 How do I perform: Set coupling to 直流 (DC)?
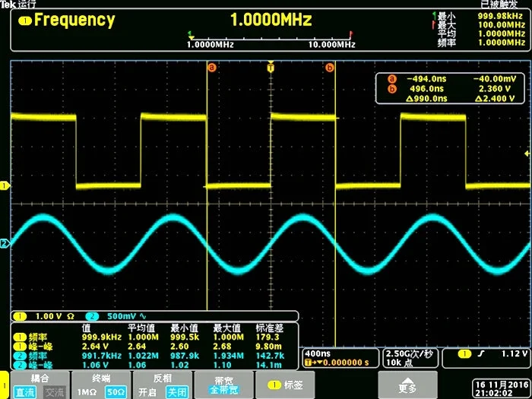25,393
